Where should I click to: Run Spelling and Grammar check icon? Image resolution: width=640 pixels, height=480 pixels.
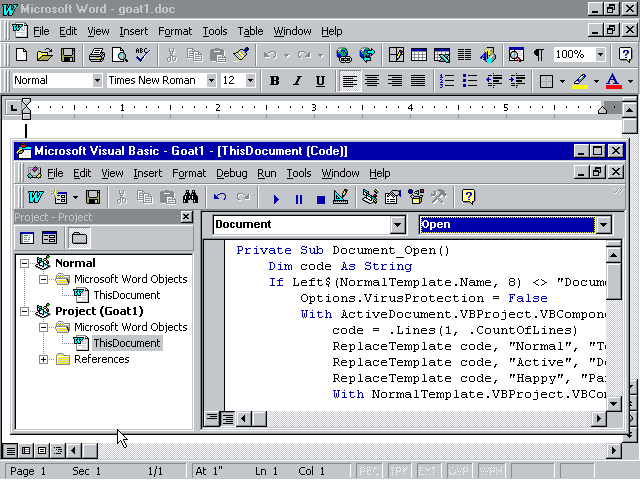point(142,54)
